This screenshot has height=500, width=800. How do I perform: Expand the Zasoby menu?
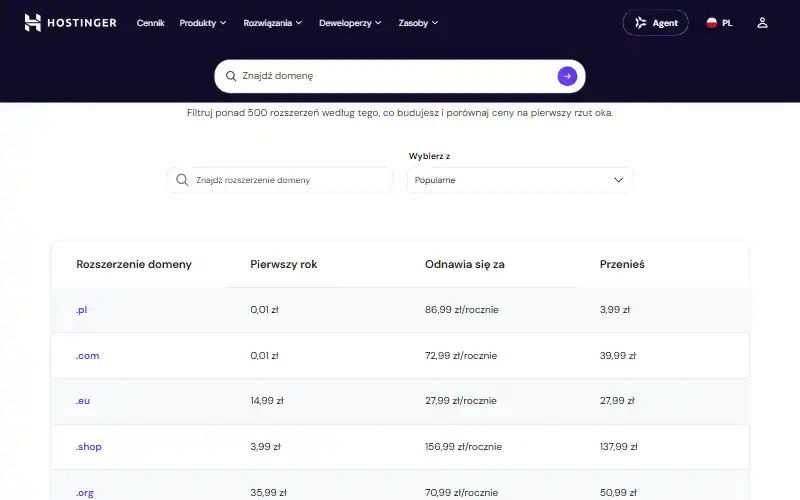pos(418,23)
